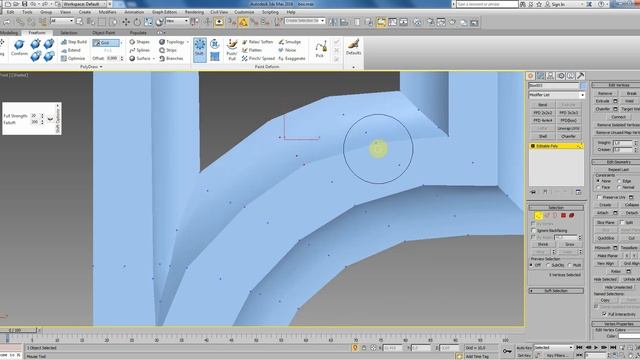640x360 pixels.
Task: Open the Modifier List dropdown
Action: pyautogui.click(x=582, y=95)
